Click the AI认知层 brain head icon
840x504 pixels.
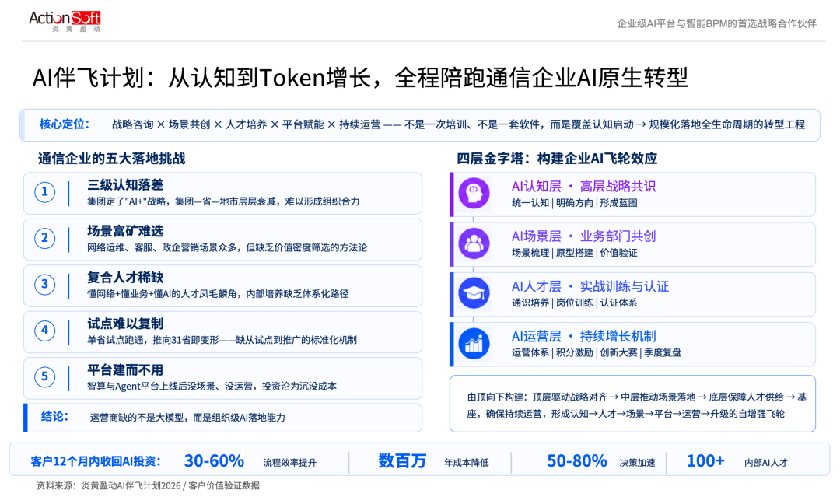point(474,194)
